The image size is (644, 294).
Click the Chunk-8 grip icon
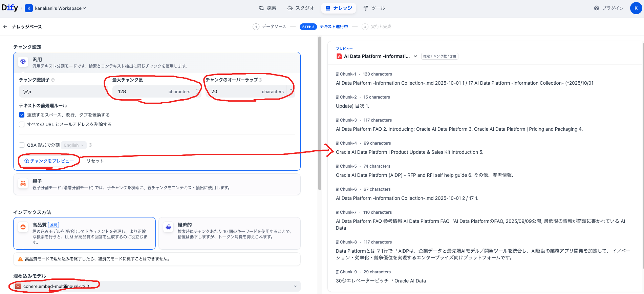[338, 242]
